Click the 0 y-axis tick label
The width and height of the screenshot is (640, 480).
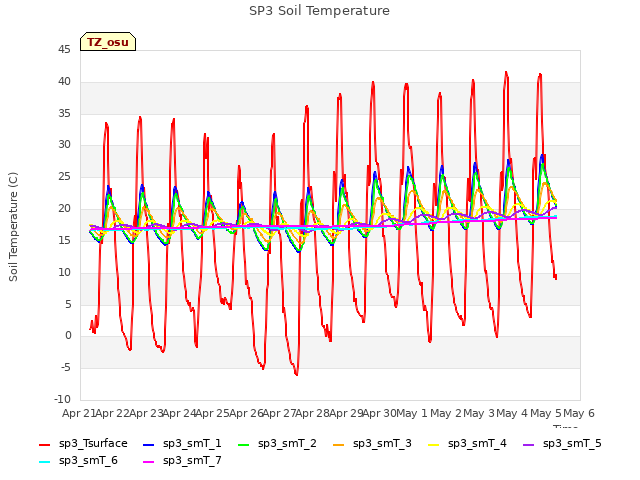tap(68, 336)
